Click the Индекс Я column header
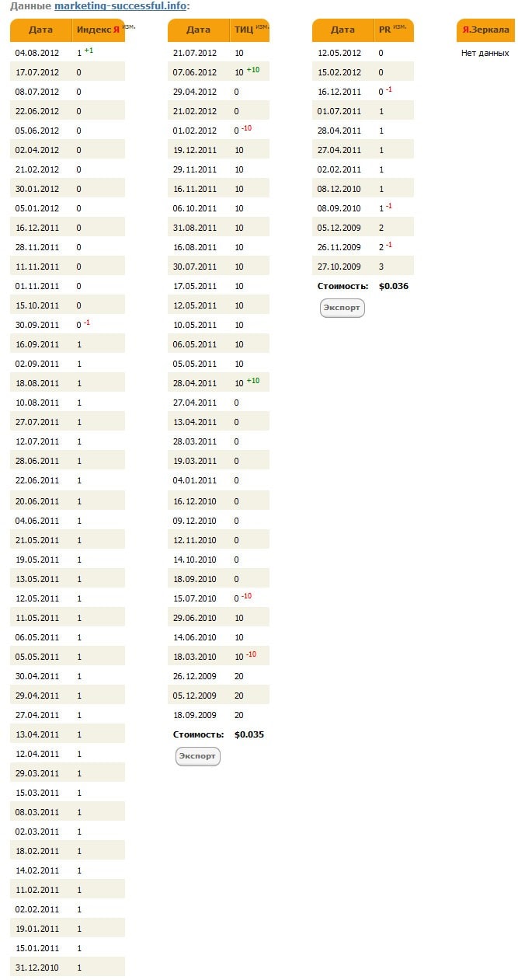 point(96,30)
